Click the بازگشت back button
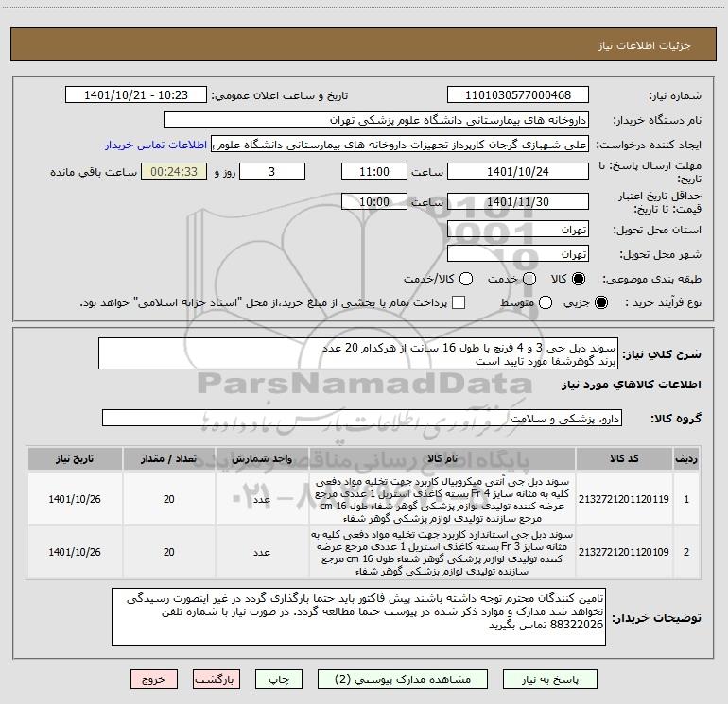728x704 pixels. [217, 679]
